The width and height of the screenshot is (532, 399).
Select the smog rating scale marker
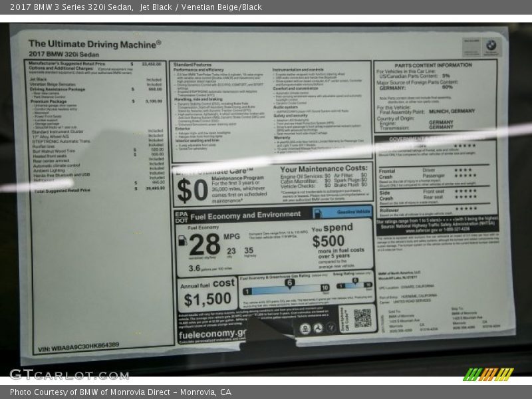coord(355,281)
